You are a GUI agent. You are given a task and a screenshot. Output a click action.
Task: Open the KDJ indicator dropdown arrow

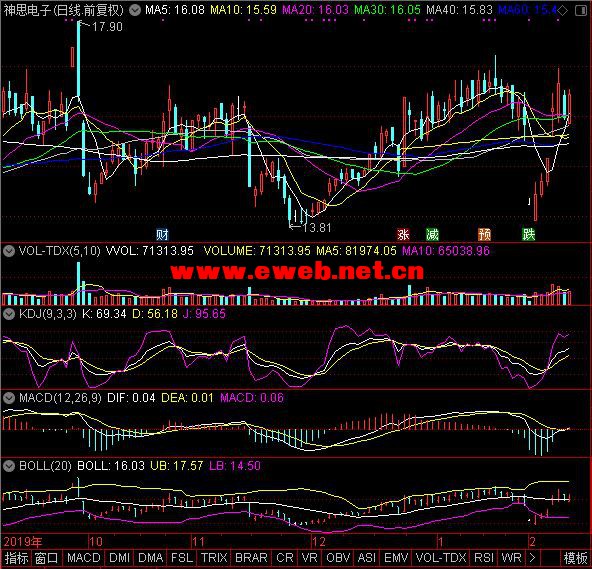pyautogui.click(x=9, y=314)
